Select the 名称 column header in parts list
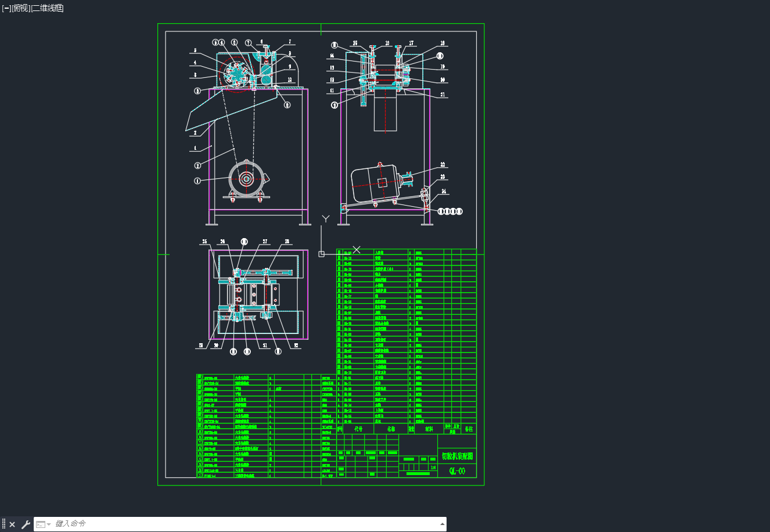770x532 pixels. [391, 429]
